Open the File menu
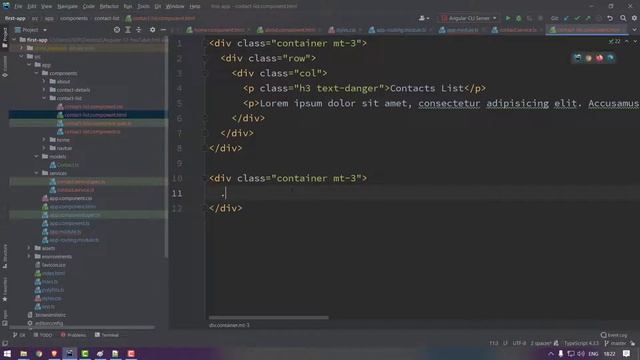The width and height of the screenshot is (640, 360). click(x=18, y=6)
